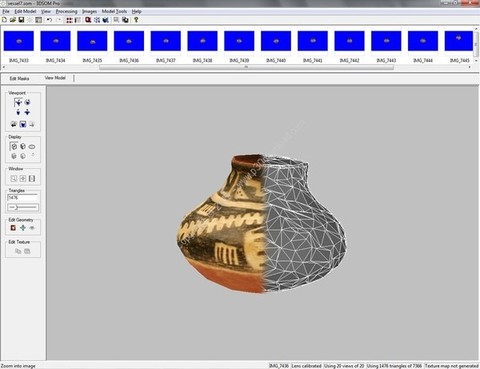Toggle the first Display mode button
Image resolution: width=480 pixels, height=369 pixels.
pos(14,146)
